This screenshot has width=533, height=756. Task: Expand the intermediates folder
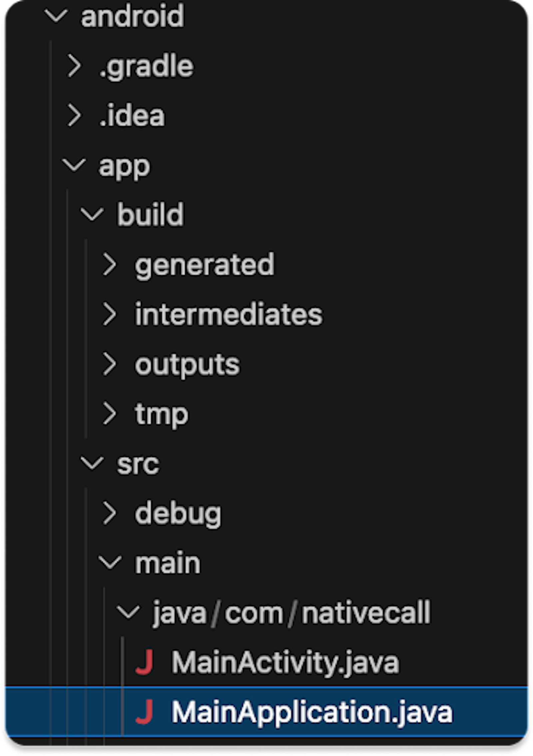click(x=110, y=315)
